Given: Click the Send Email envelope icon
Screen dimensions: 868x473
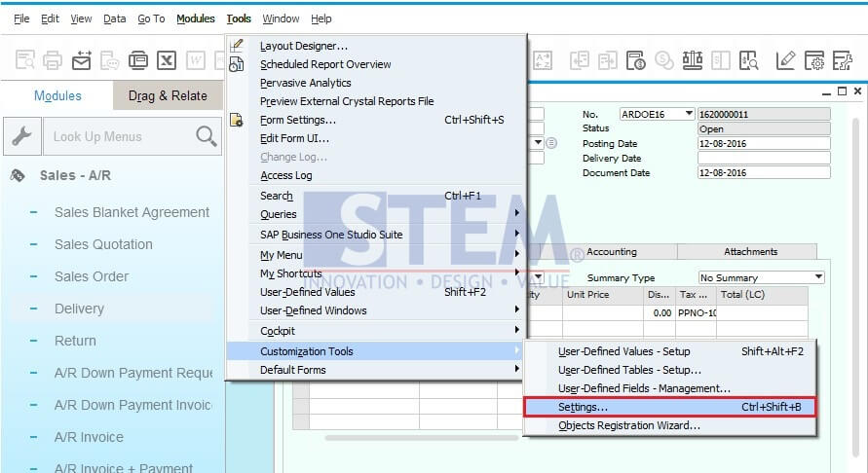Looking at the screenshot, I should point(82,59).
